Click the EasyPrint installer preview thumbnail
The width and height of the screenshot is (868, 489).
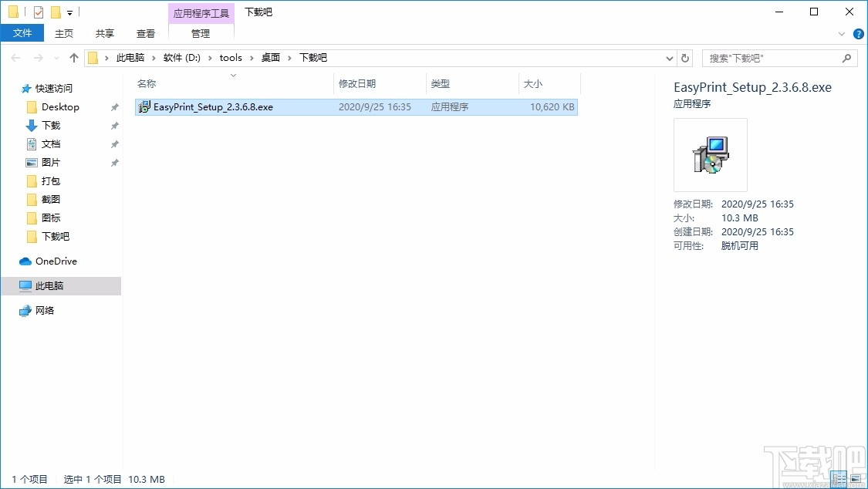click(x=709, y=154)
